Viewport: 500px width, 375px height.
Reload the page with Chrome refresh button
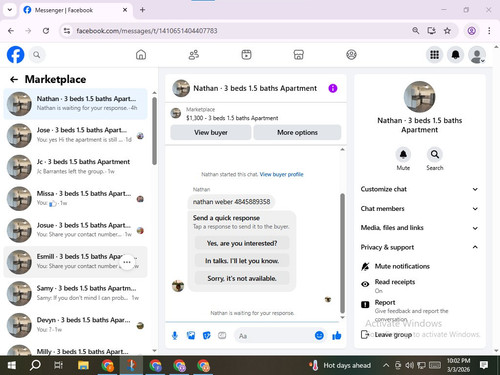pyautogui.click(x=46, y=31)
